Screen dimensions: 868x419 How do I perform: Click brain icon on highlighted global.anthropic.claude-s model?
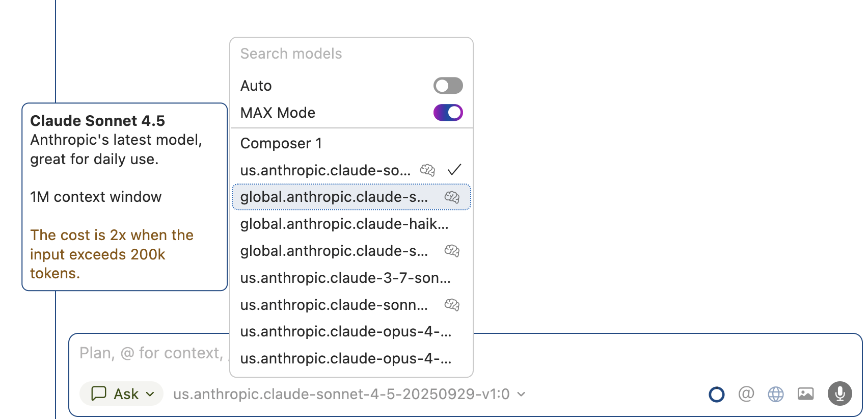tap(452, 197)
